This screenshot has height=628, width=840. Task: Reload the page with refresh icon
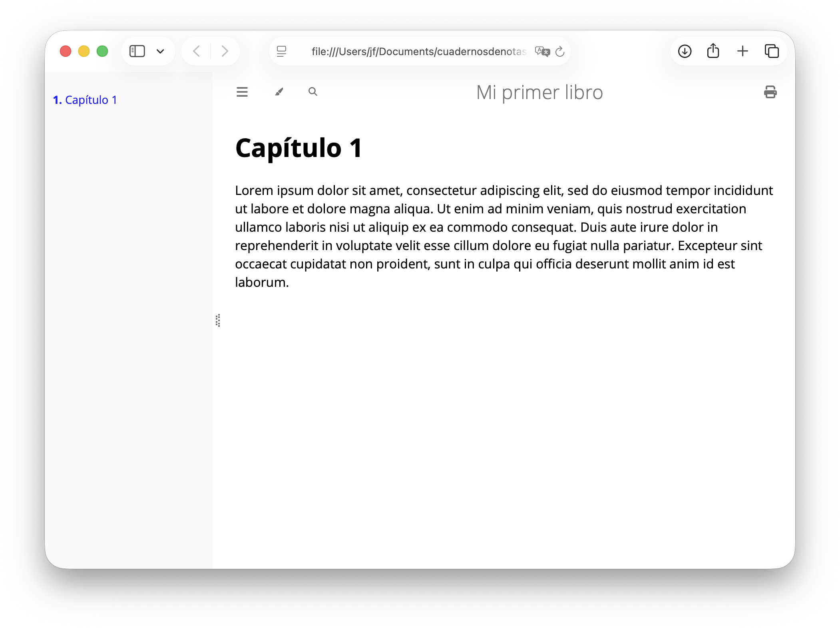tap(560, 51)
